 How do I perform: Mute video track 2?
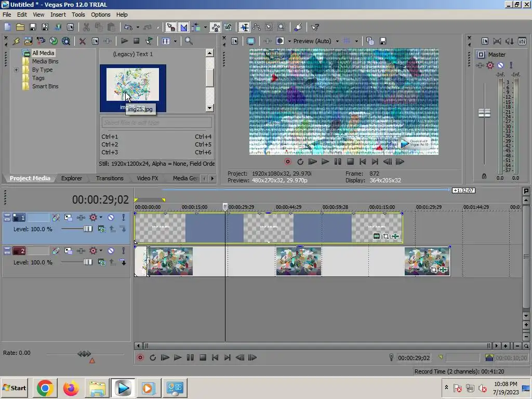(111, 251)
